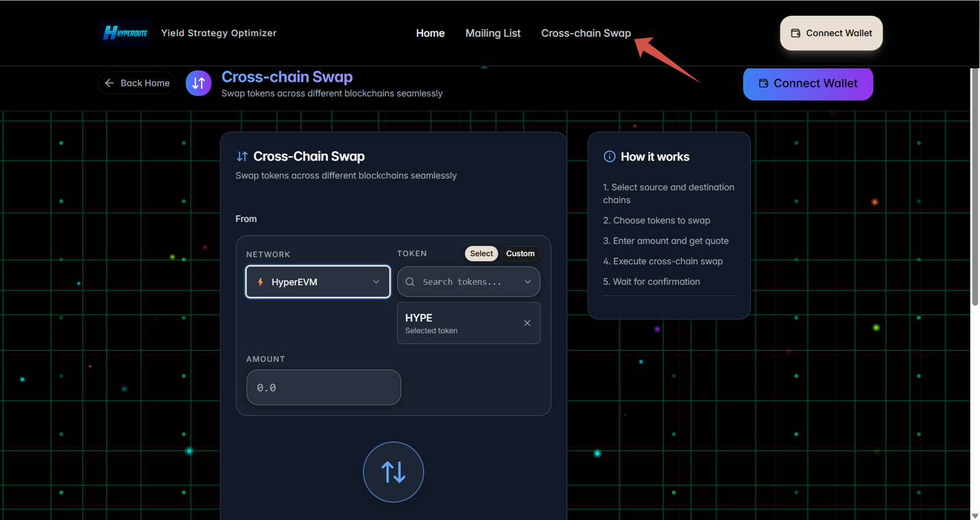The image size is (980, 520).
Task: Click the beige Connect Wallet button
Action: (831, 33)
